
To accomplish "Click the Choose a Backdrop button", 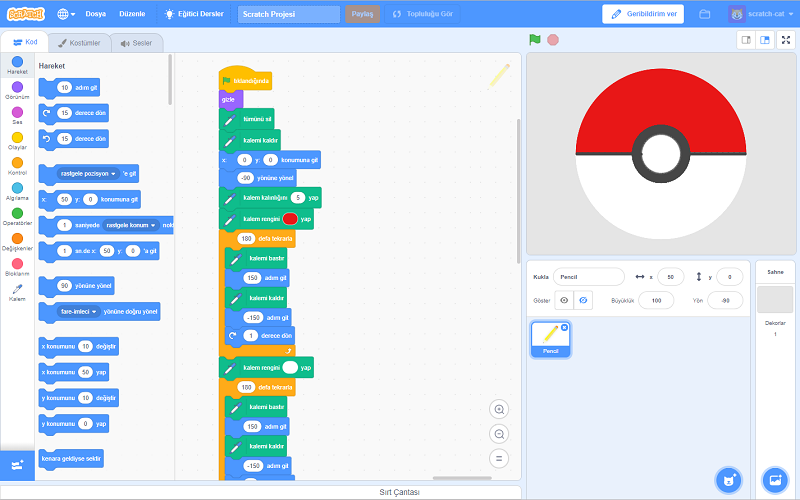I will click(775, 480).
